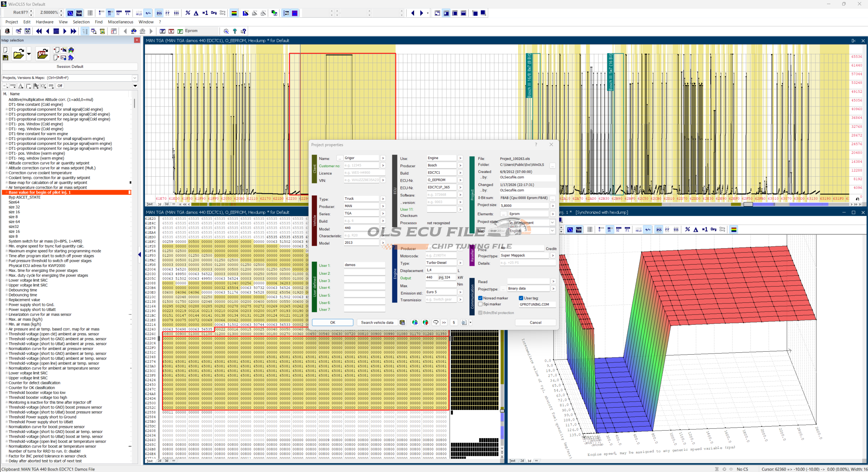Click the Search vehicle data button
This screenshot has height=472, width=868.
coord(377,322)
